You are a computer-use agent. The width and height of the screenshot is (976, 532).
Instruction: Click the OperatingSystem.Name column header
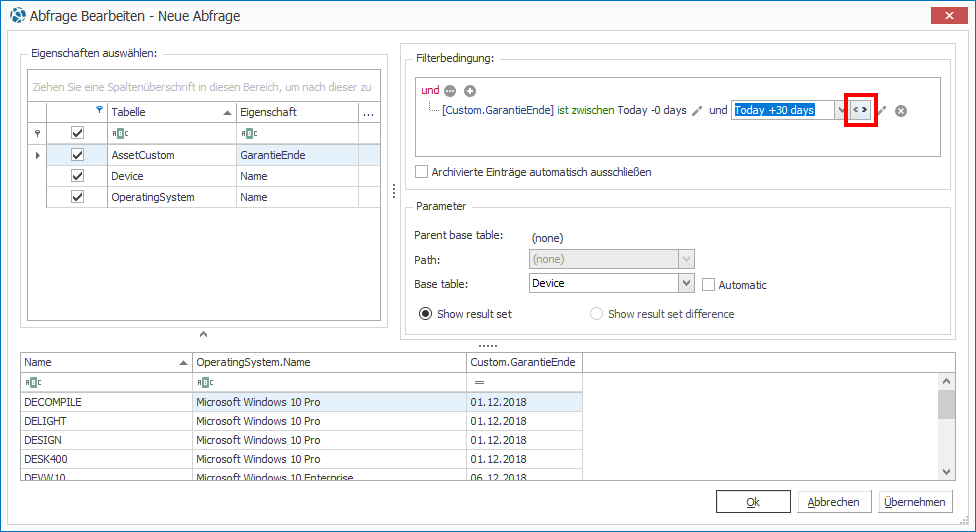329,362
